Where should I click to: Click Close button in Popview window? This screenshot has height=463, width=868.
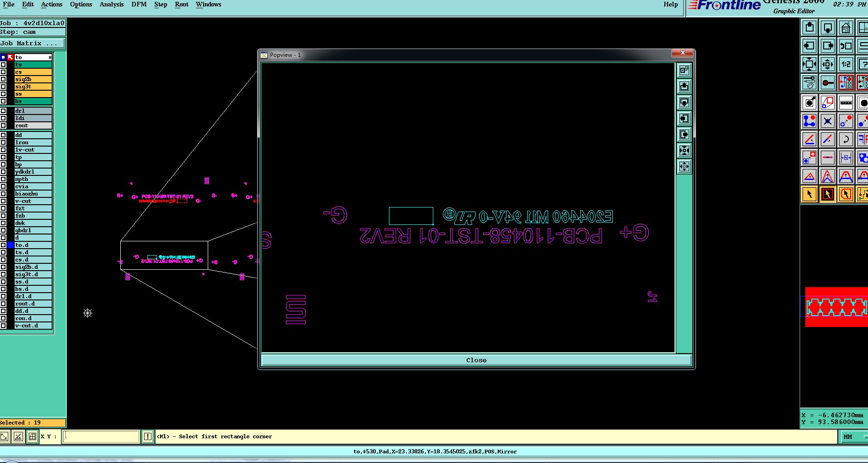coord(476,360)
